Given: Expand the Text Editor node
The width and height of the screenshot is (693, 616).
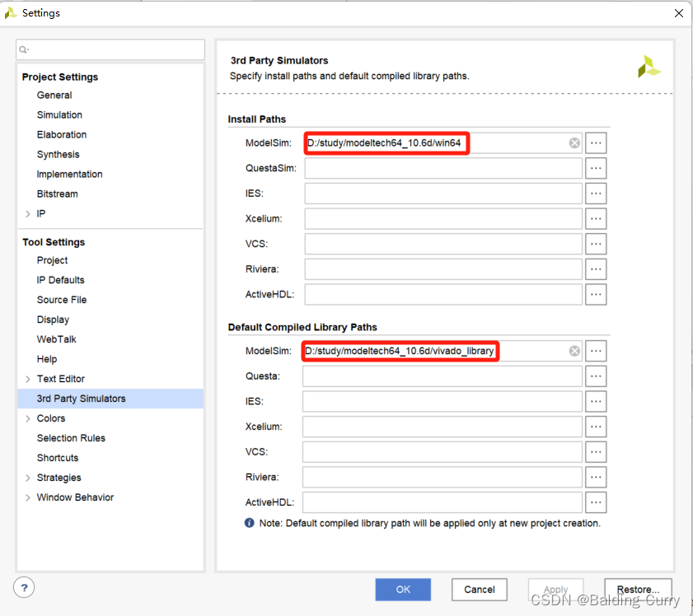Looking at the screenshot, I should click(28, 379).
